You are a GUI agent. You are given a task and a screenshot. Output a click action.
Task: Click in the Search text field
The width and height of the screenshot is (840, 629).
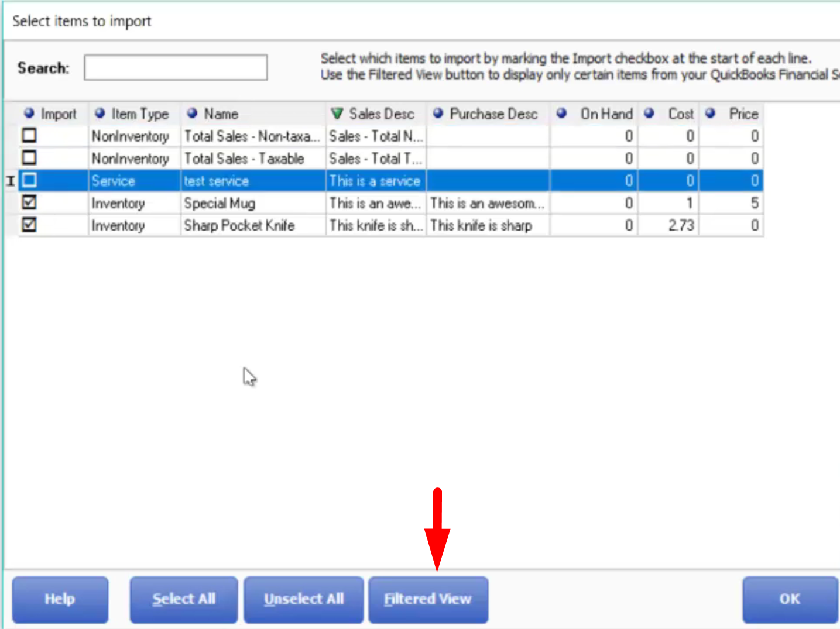(176, 67)
